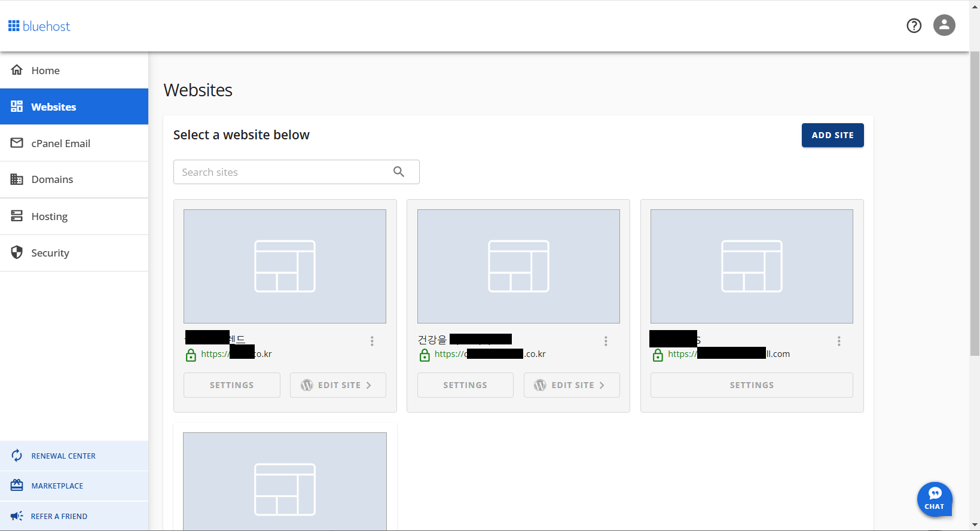Open Marketplace link
The width and height of the screenshot is (980, 531).
tap(74, 486)
